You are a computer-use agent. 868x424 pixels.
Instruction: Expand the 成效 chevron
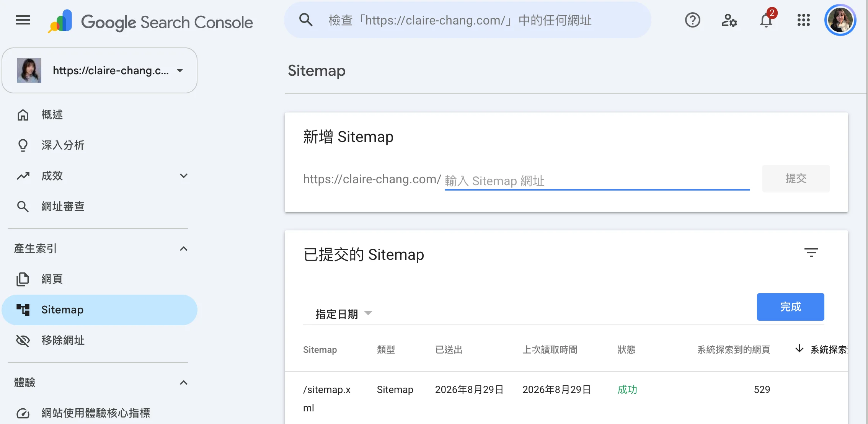pos(184,176)
